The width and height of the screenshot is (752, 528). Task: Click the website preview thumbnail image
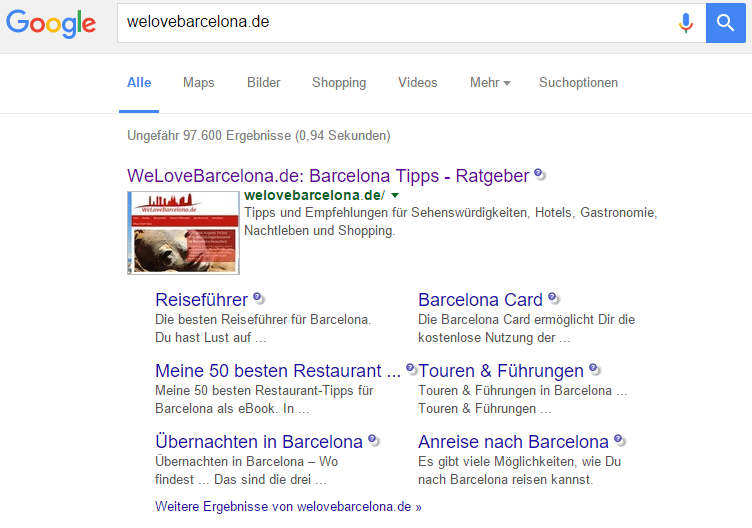point(183,233)
